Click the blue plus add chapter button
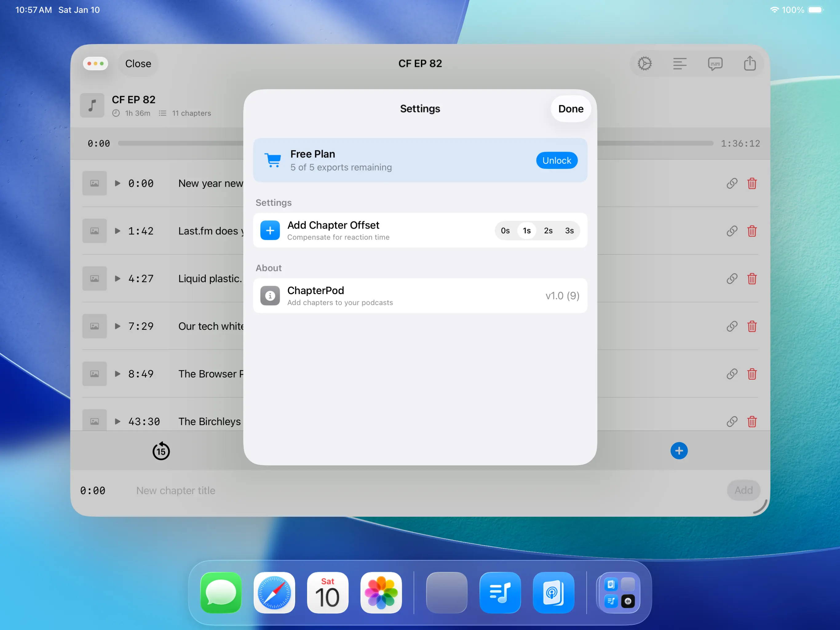The width and height of the screenshot is (840, 630). [x=679, y=451]
